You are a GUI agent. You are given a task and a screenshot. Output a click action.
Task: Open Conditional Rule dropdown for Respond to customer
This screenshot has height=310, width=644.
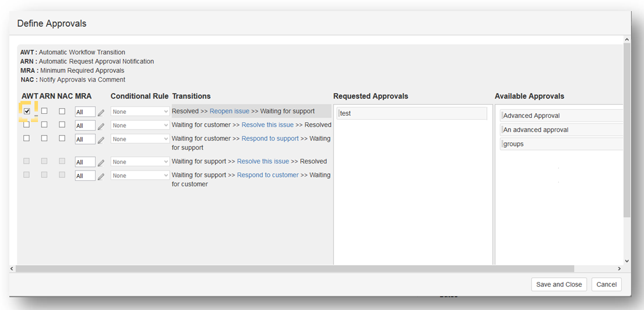pyautogui.click(x=140, y=176)
